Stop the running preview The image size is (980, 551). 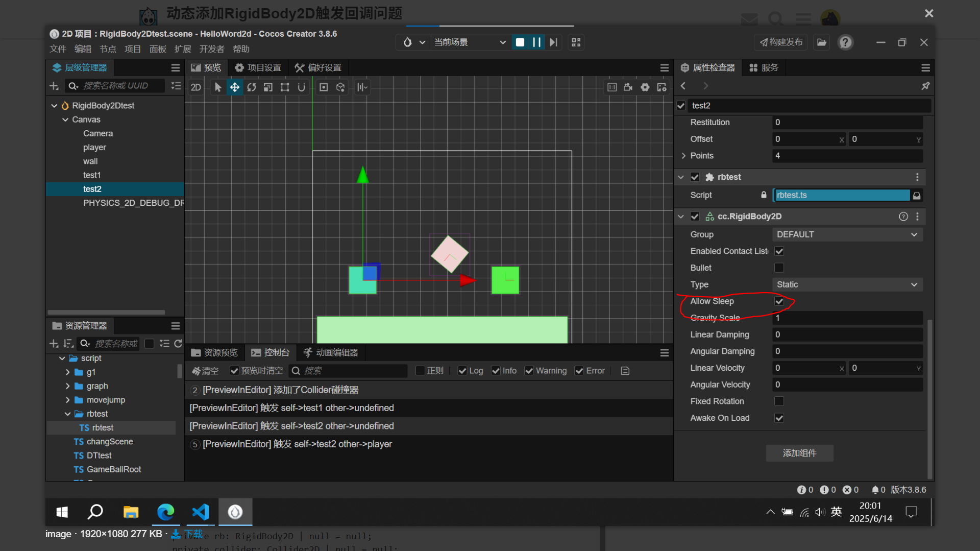[x=520, y=42]
